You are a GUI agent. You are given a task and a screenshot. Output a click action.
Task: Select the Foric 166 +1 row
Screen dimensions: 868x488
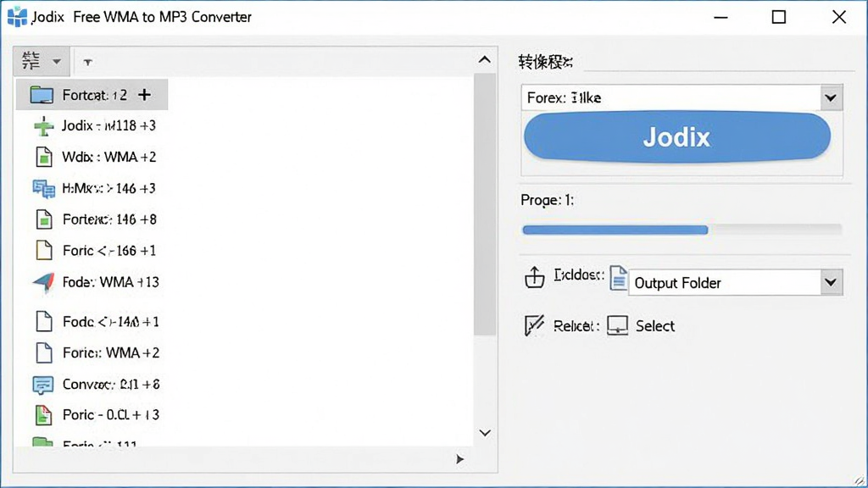[95, 251]
